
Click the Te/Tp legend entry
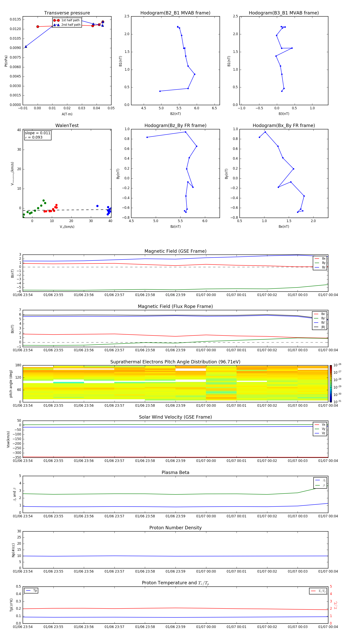[x=318, y=591]
